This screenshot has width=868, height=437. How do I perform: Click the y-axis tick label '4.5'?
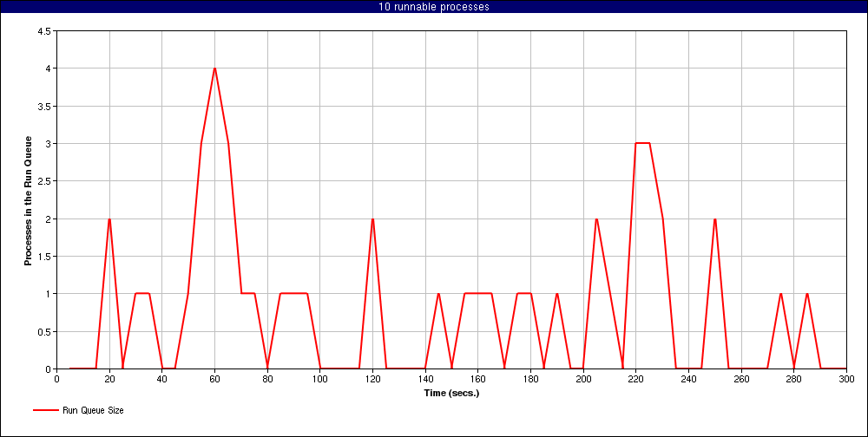(45, 31)
